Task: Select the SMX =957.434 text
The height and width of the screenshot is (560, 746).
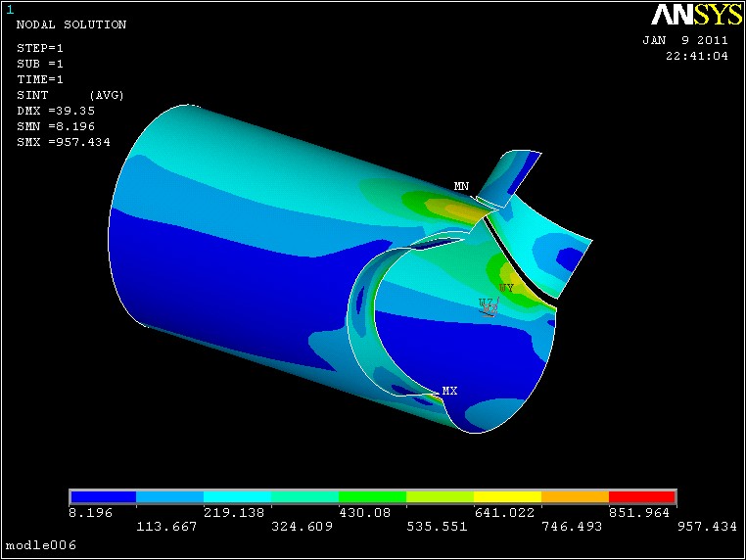Action: point(64,142)
